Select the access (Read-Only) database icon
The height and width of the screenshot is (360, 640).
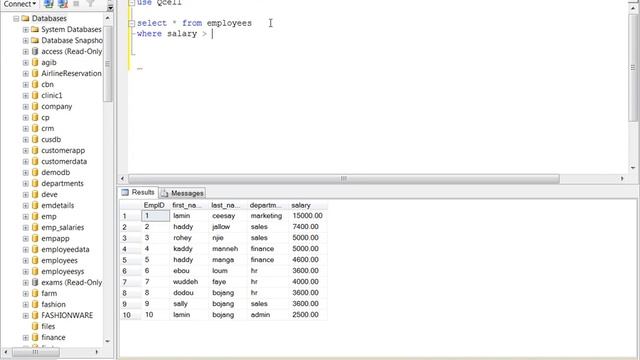35,51
